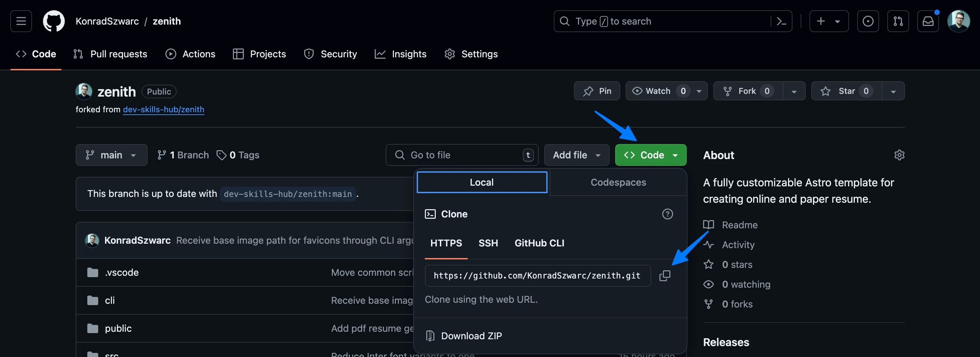This screenshot has width=980, height=357.
Task: Open the issues icon in header
Action: pyautogui.click(x=868, y=21)
